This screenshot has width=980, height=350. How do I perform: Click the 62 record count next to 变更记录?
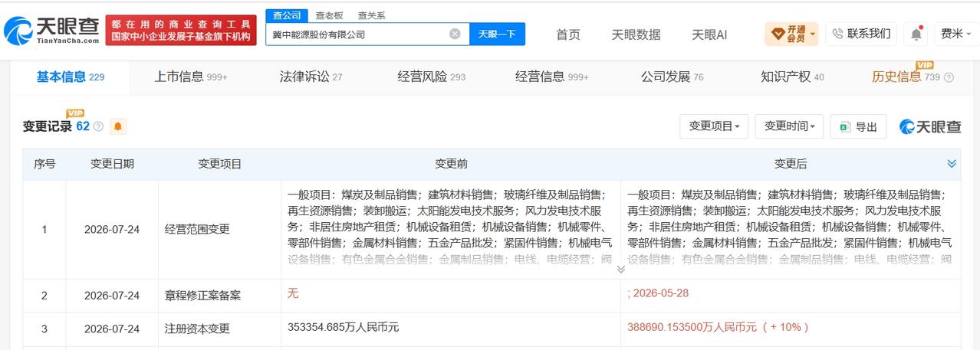click(83, 126)
